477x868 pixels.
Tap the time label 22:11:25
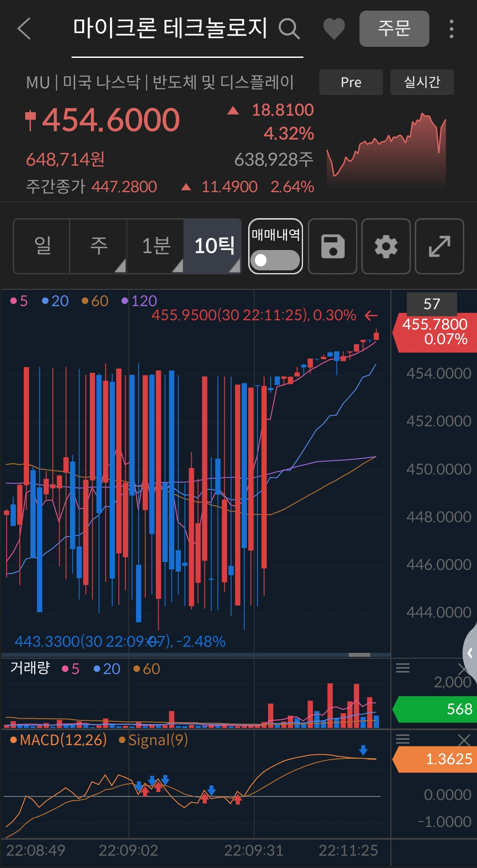click(x=348, y=850)
